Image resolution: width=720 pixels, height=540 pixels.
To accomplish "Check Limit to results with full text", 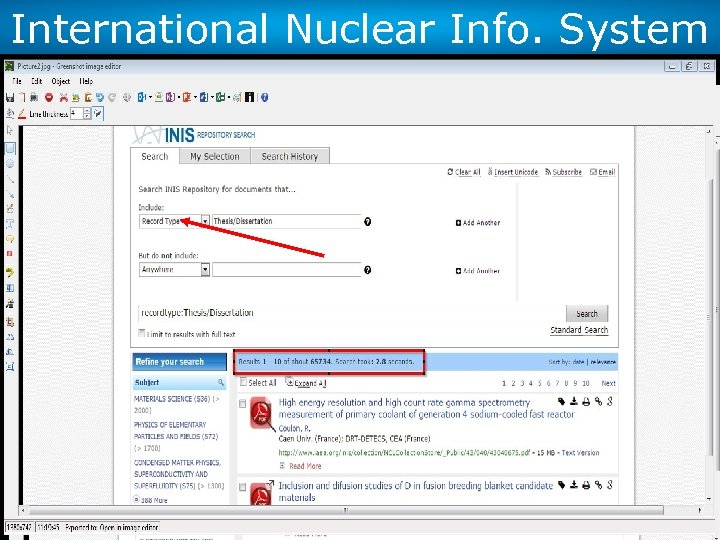I will pos(141,333).
